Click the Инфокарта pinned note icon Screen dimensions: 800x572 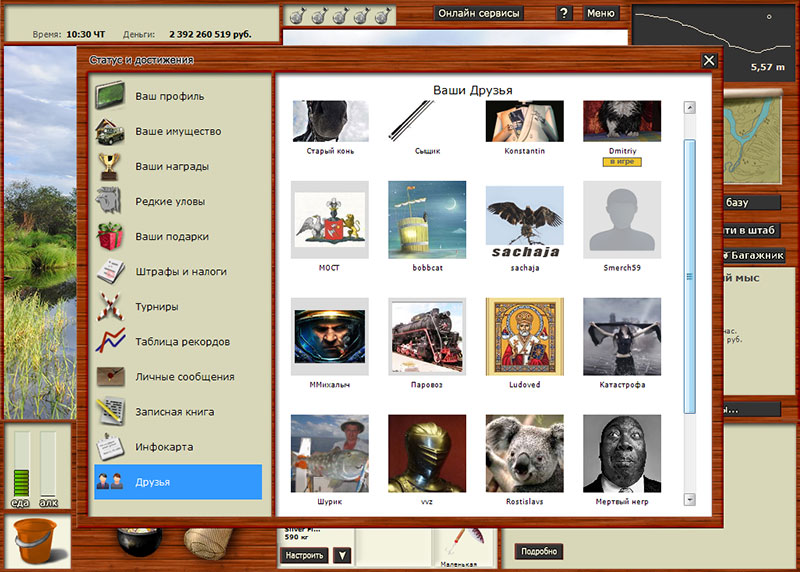click(x=110, y=446)
